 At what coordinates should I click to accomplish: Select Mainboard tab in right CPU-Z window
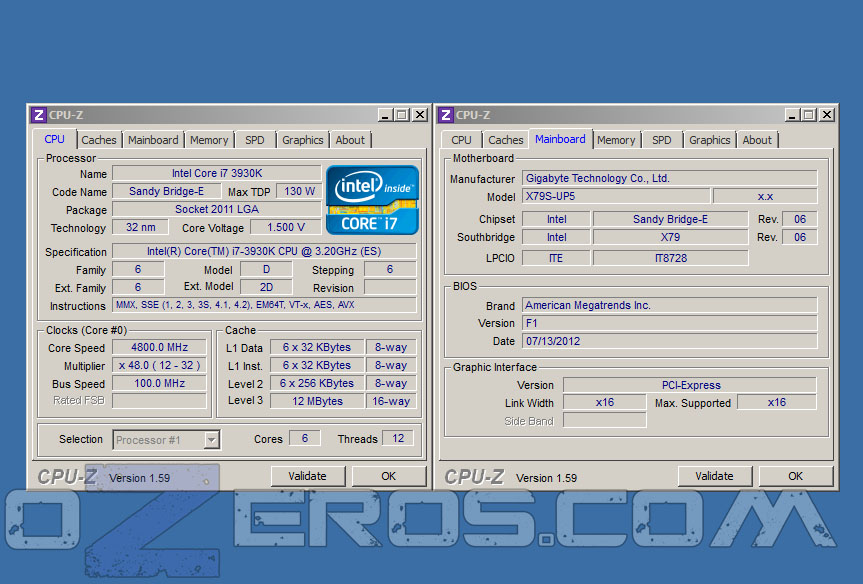pos(560,139)
